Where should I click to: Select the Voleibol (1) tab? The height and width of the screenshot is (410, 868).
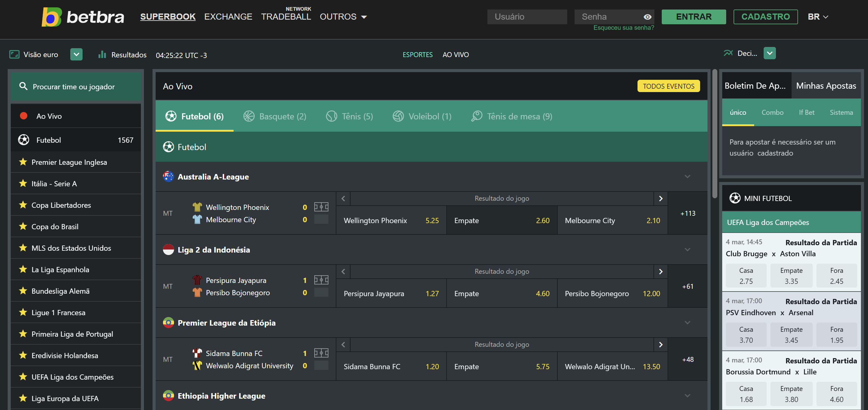point(422,116)
